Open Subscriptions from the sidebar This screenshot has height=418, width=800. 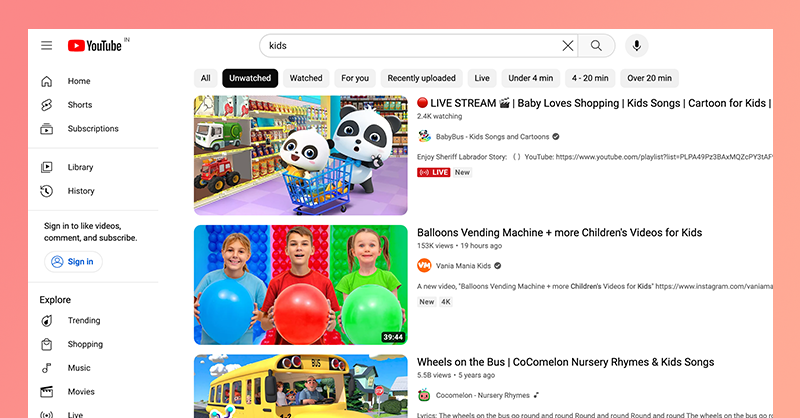[93, 129]
